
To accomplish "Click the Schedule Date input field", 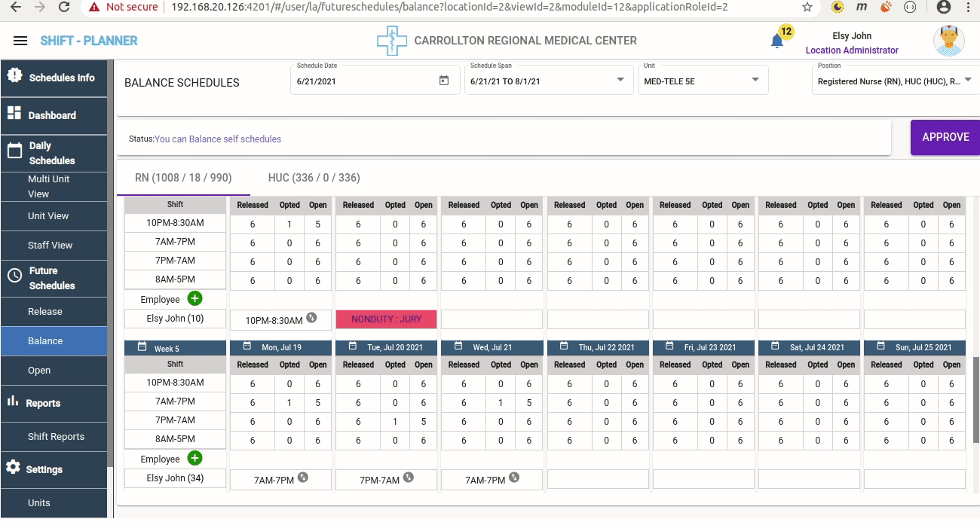I will (x=362, y=81).
